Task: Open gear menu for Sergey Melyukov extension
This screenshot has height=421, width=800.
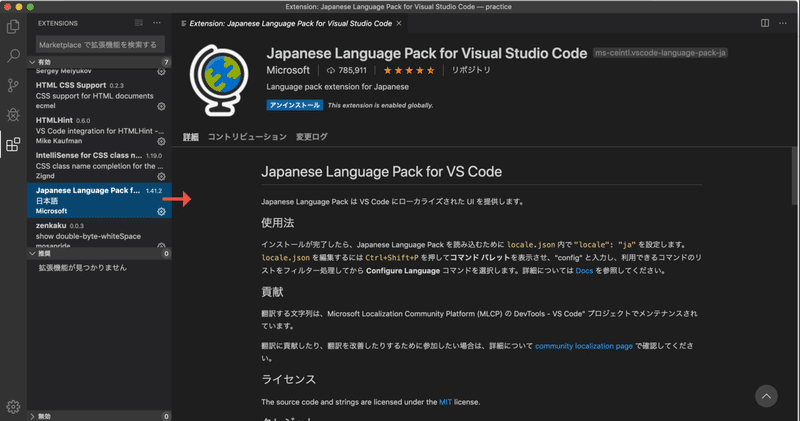Action: click(161, 71)
